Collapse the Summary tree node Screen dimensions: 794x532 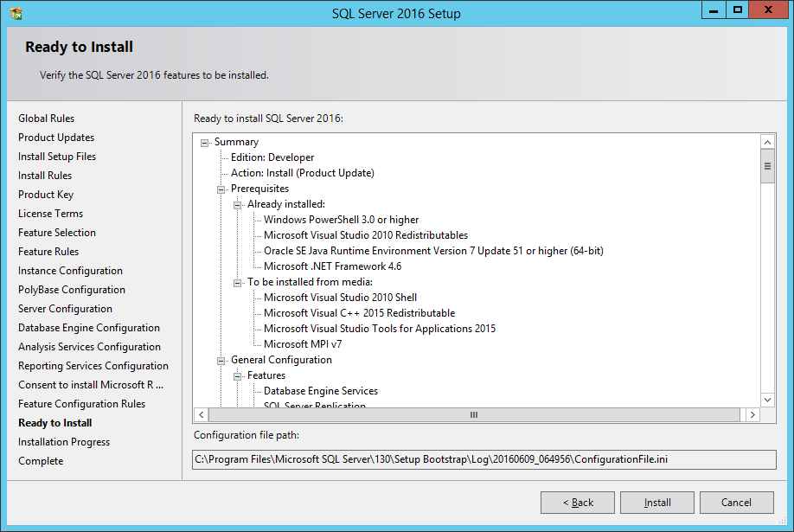tap(204, 142)
